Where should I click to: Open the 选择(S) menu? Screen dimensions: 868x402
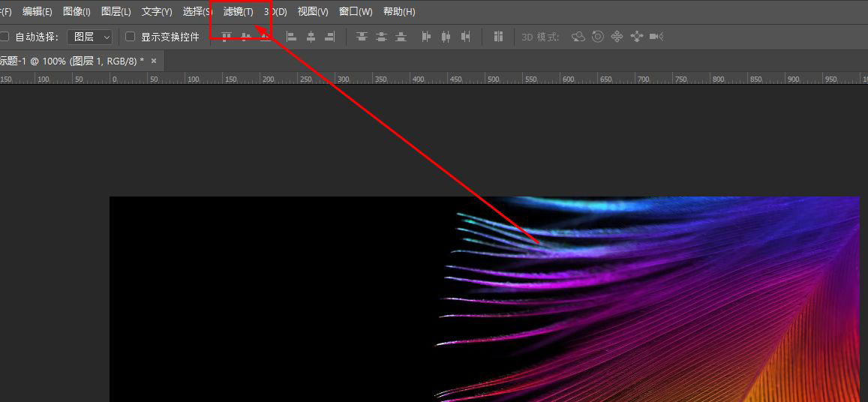pos(197,12)
